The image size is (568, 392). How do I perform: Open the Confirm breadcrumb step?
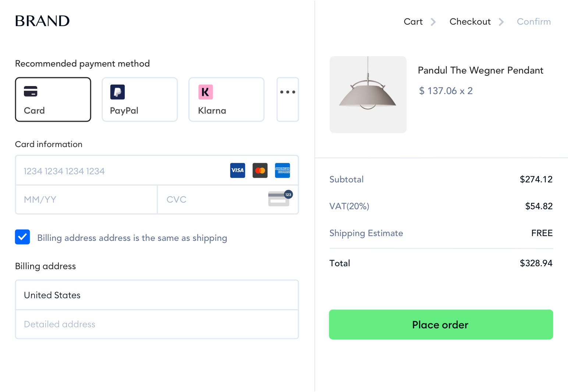pos(533,22)
